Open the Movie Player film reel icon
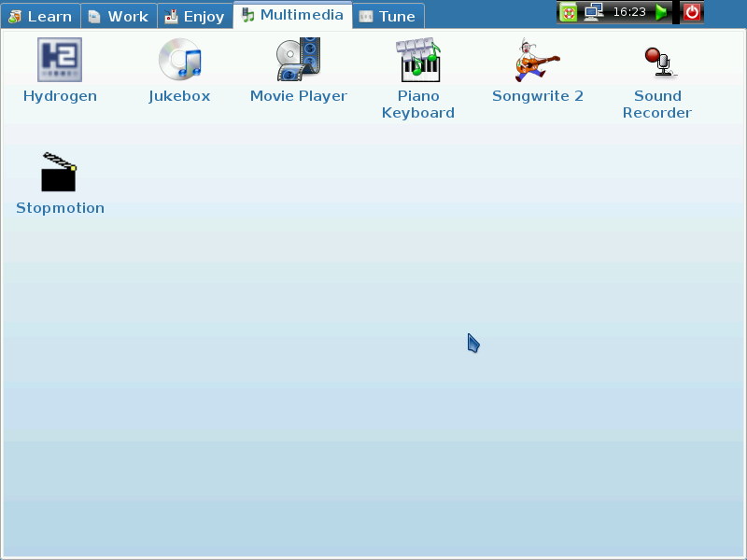 point(299,60)
